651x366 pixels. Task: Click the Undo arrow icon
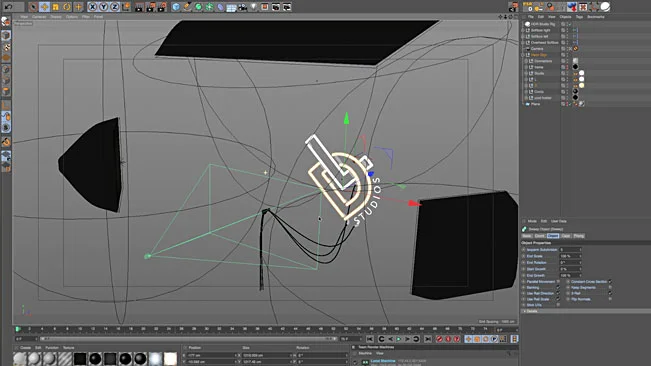point(8,7)
